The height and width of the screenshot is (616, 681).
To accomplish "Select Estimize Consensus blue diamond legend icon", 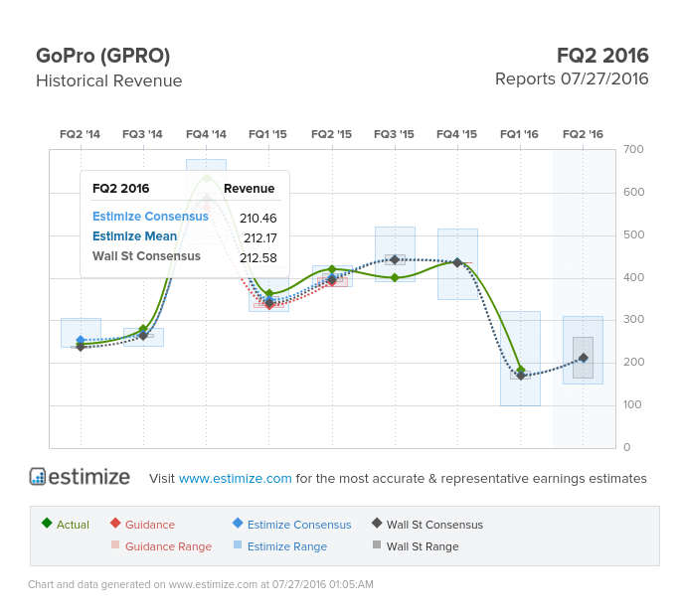I will point(238,523).
